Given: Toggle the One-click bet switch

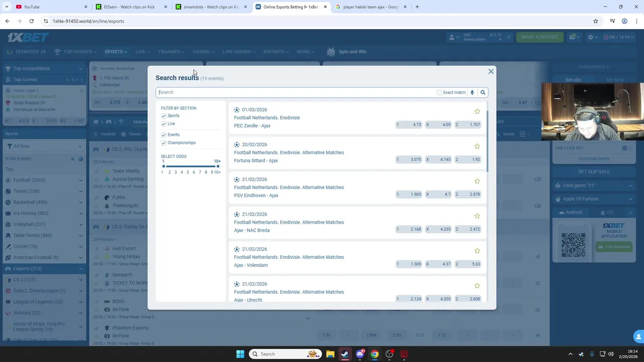Looking at the screenshot, I should point(626,148).
